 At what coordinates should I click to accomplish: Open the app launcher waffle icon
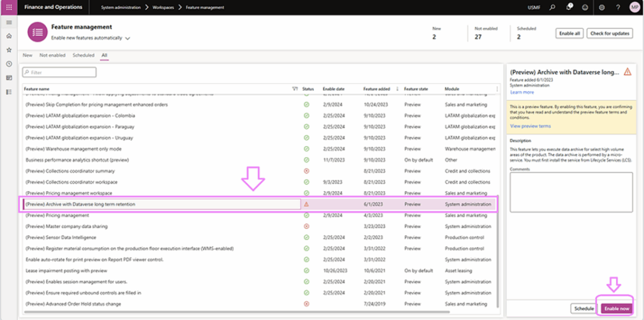(x=9, y=7)
